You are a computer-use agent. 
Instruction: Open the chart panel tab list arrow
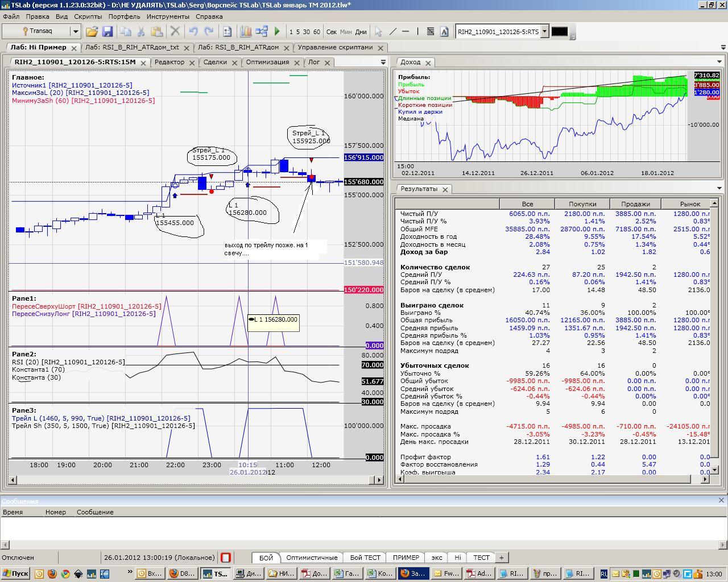pos(383,62)
